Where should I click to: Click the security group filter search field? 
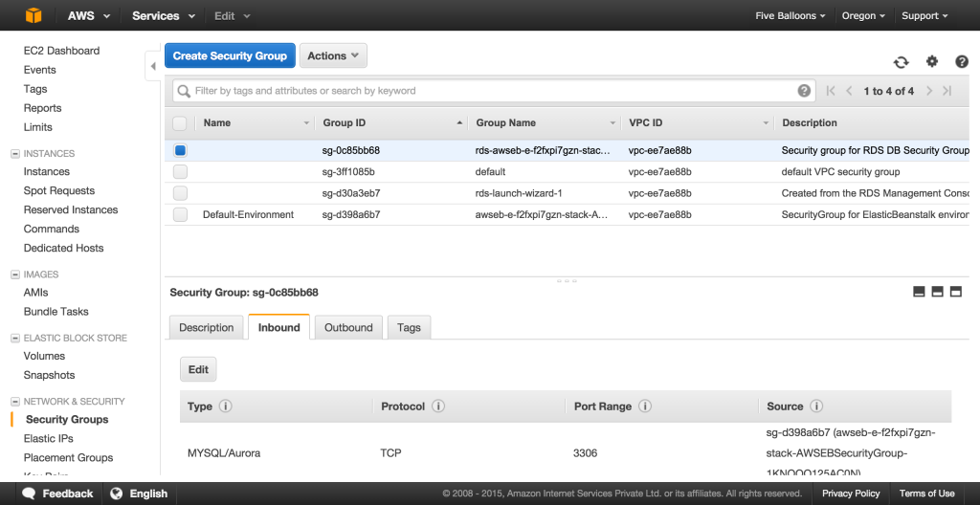494,91
